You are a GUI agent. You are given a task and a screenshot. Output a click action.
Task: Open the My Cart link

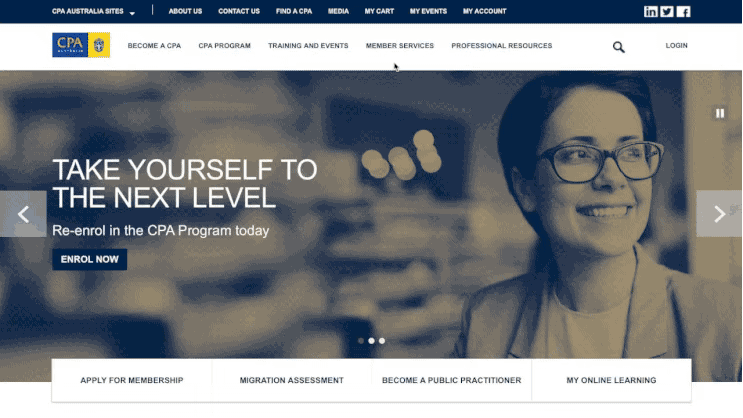[379, 11]
